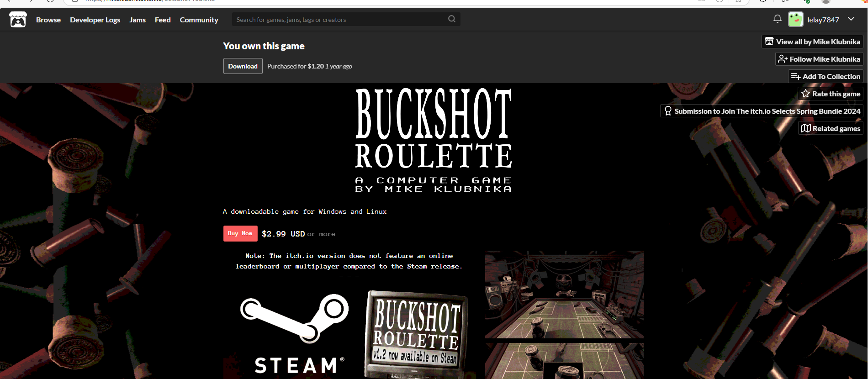Open the lelay7847 profile avatar

pyautogui.click(x=795, y=20)
